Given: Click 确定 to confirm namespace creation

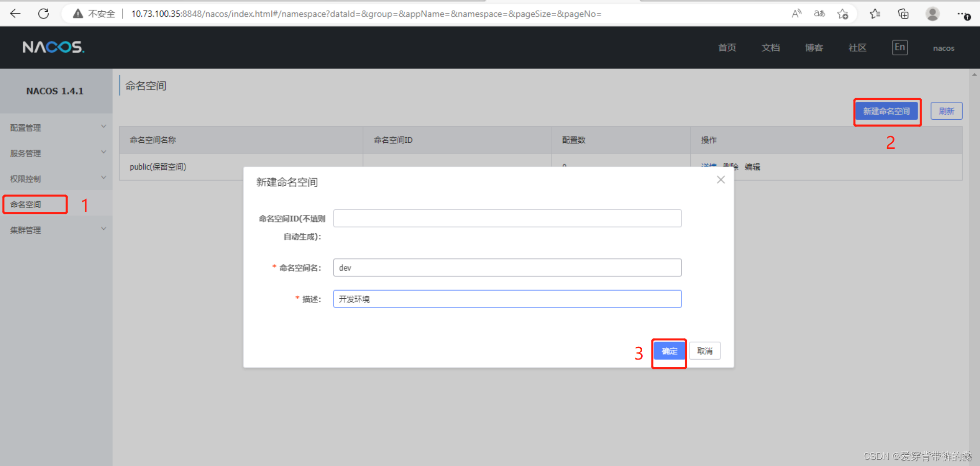Looking at the screenshot, I should coord(669,351).
